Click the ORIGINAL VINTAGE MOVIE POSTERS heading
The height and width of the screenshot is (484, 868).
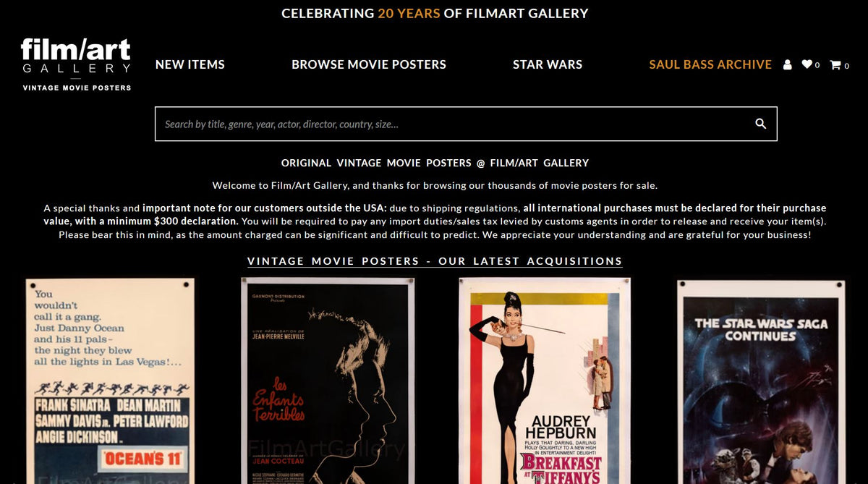tap(434, 163)
